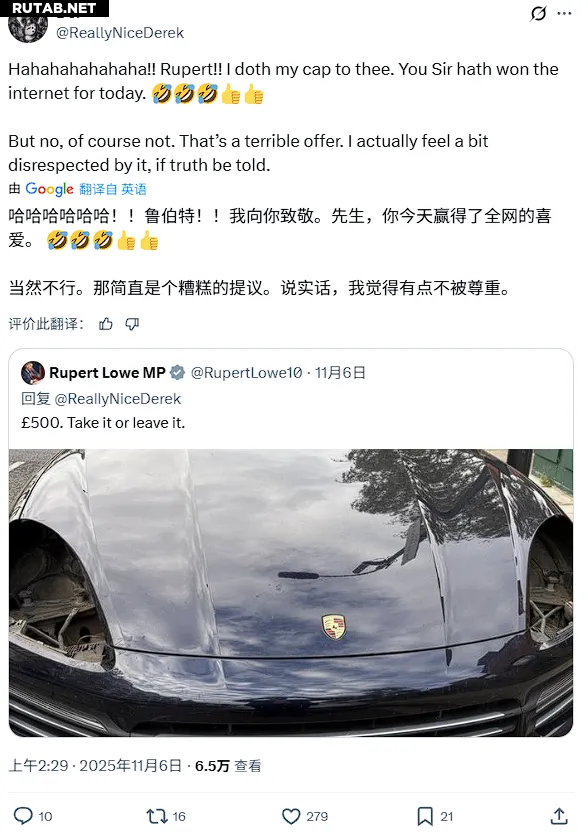Screen dimensions: 588x834
Task: Open the poster's profile avatar
Action: coord(28,28)
